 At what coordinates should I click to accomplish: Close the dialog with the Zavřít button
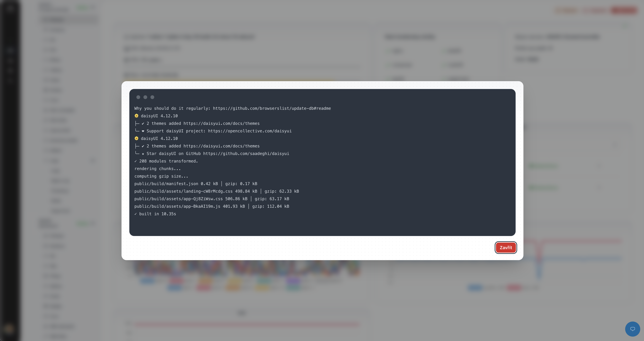click(506, 247)
